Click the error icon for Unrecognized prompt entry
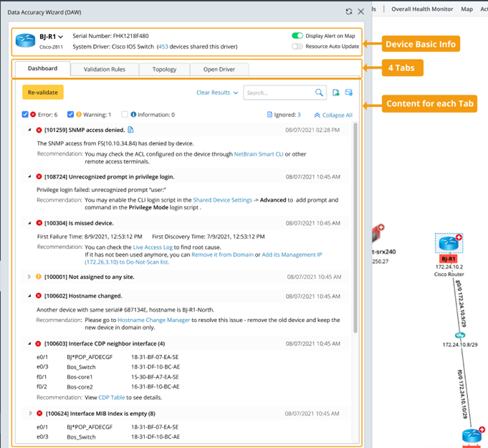Image resolution: width=488 pixels, height=448 pixels. pyautogui.click(x=39, y=176)
